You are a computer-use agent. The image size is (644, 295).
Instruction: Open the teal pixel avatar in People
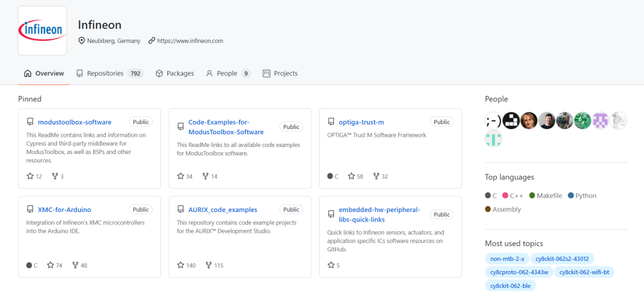point(493,139)
